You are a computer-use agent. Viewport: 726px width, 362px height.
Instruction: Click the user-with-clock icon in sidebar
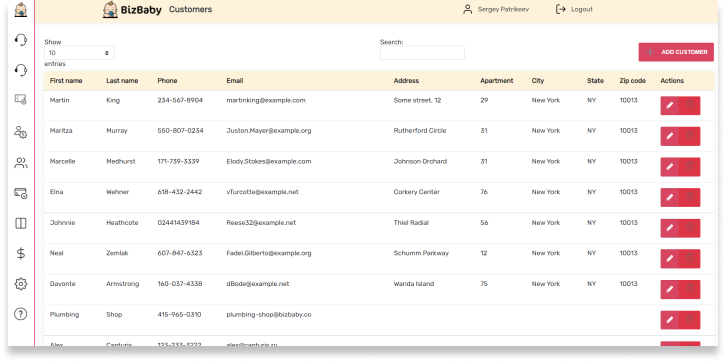(x=20, y=132)
